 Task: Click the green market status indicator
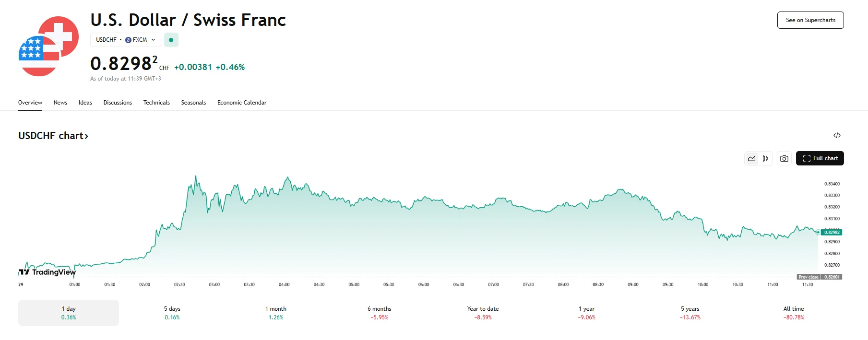coord(171,40)
